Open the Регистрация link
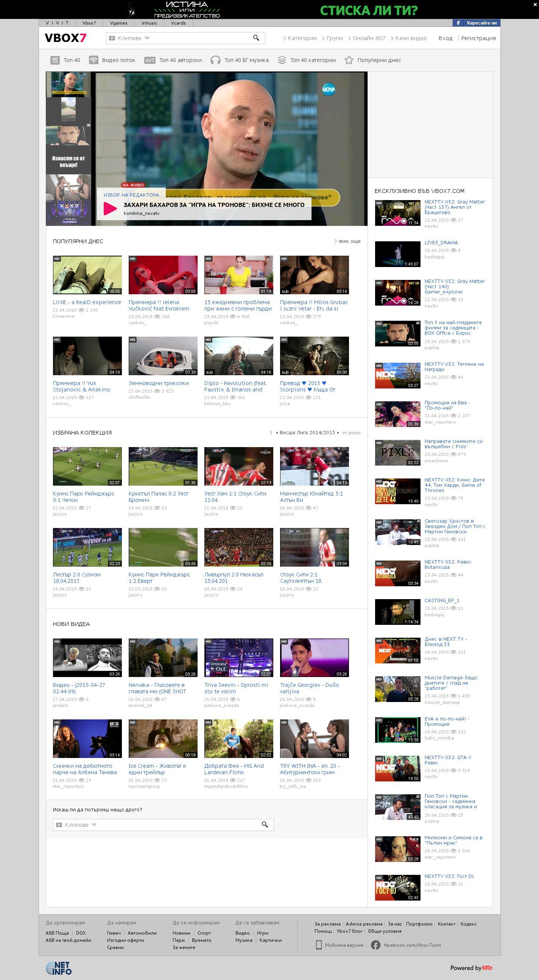Image resolution: width=539 pixels, height=980 pixels. point(478,38)
